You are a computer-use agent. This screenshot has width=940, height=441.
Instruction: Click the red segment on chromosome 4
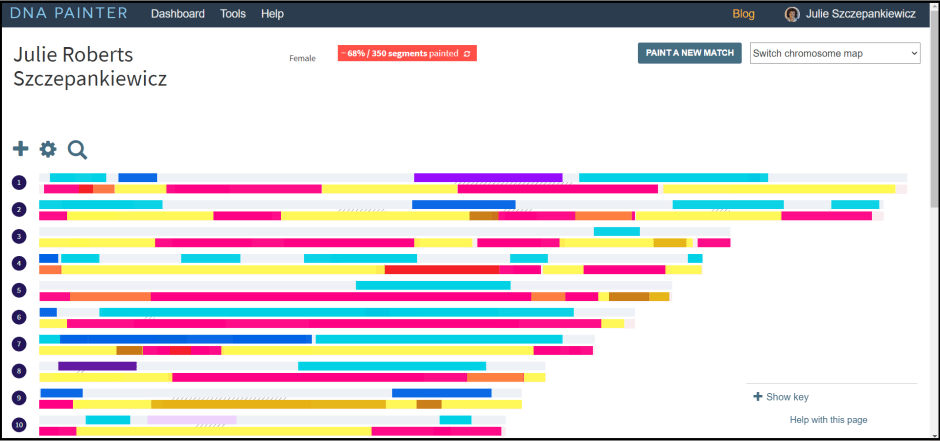441,269
